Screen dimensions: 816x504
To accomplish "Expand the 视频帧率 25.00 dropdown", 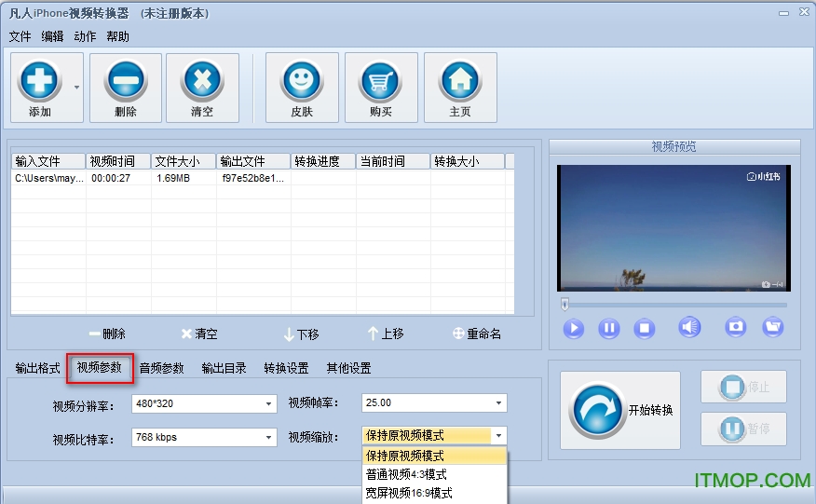I will [498, 403].
